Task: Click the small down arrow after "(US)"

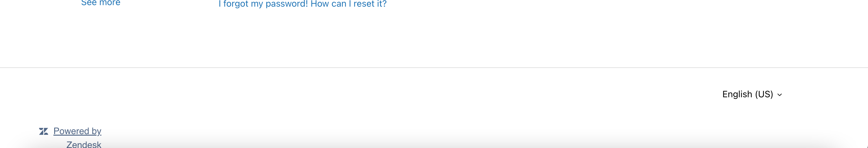Action: coord(779,95)
